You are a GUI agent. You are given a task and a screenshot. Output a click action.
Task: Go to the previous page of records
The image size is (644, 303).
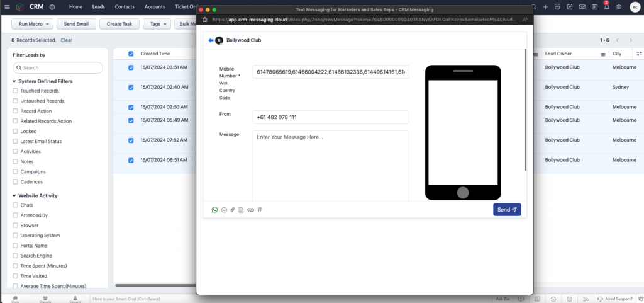617,40
